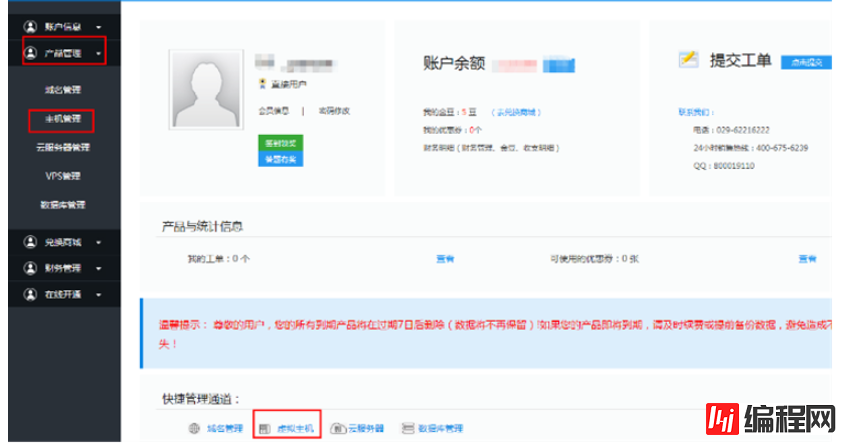846x445 pixels.
Task: Click the 提交工单 notepad icon
Action: tap(688, 60)
